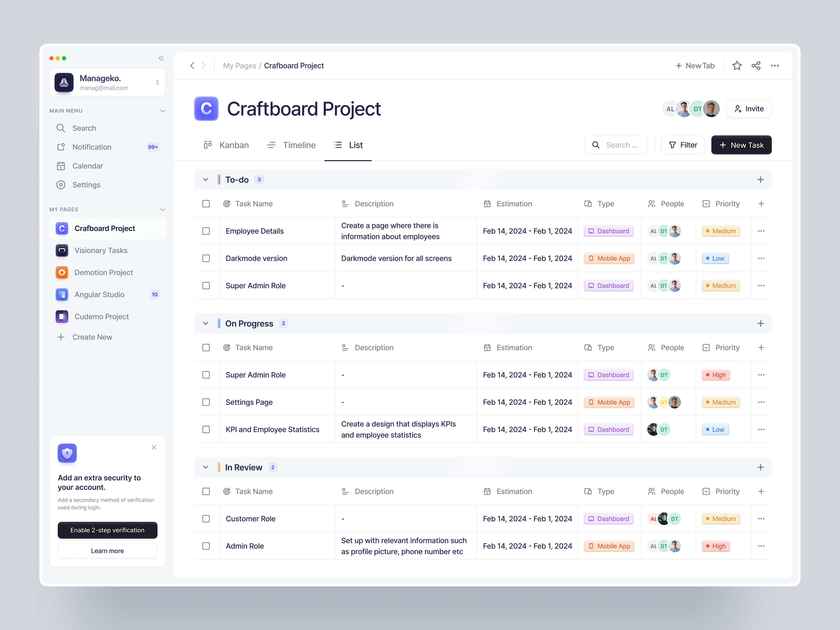The image size is (840, 630).
Task: Open the share icon in the top bar
Action: pos(756,65)
